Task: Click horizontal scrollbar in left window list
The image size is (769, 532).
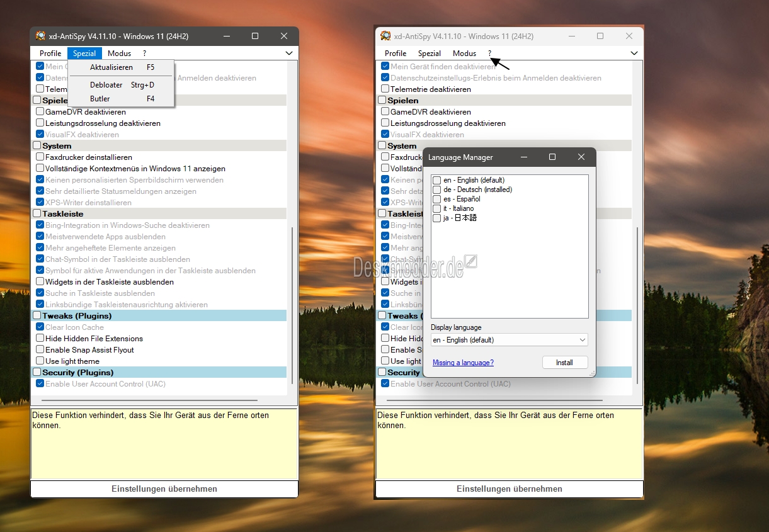Action: click(149, 400)
